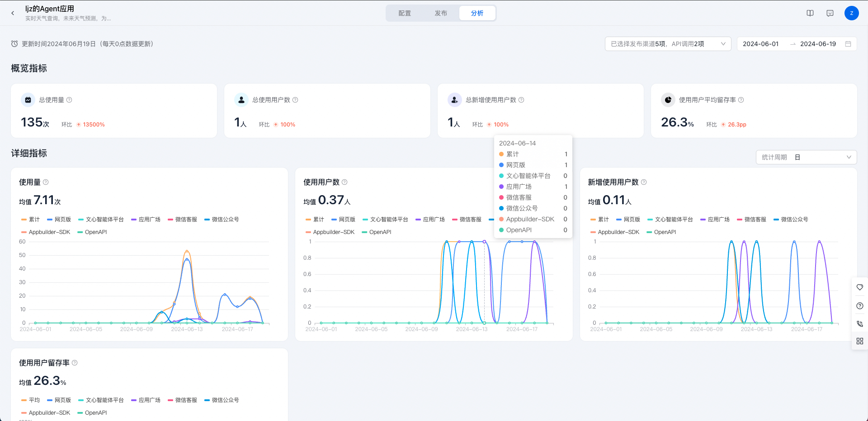Toggle 网页版 series in 使用量 chart
This screenshot has height=421, width=868.
pos(59,220)
